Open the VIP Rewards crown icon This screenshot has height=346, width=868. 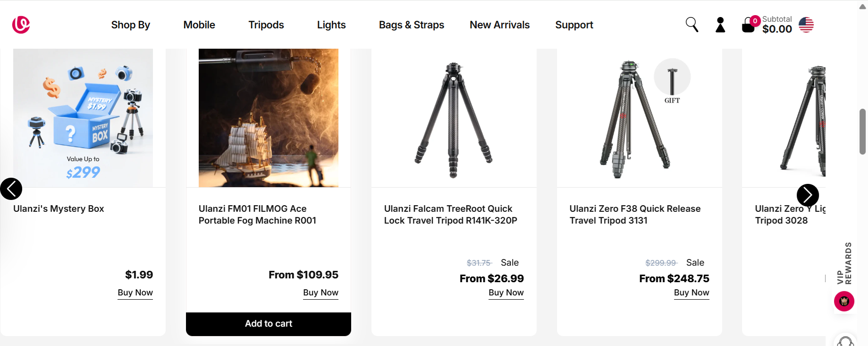tap(844, 302)
